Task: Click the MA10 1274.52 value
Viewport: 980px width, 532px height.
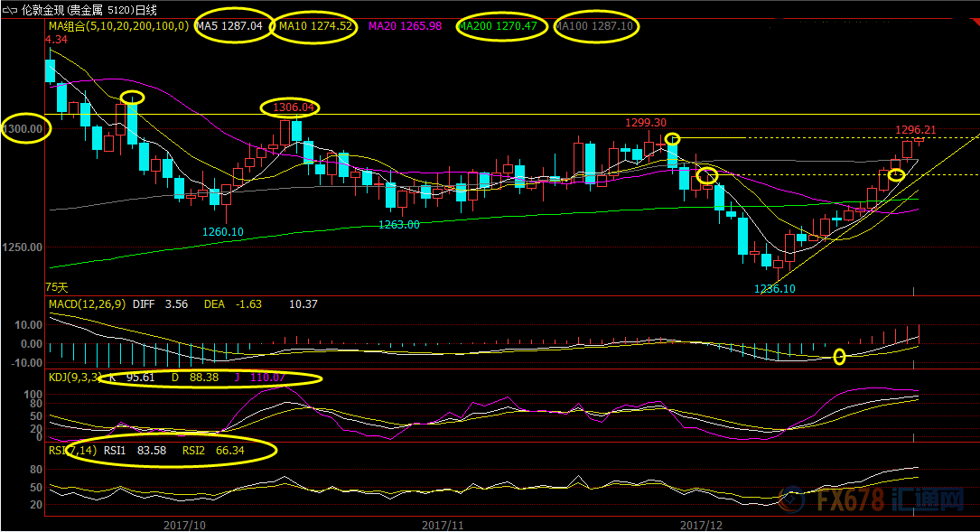Action: click(x=315, y=26)
